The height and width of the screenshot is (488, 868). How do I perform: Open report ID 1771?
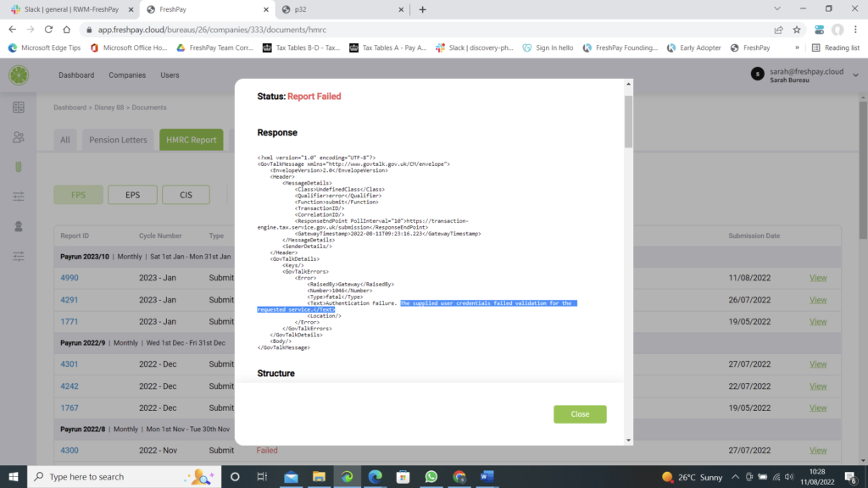click(70, 321)
